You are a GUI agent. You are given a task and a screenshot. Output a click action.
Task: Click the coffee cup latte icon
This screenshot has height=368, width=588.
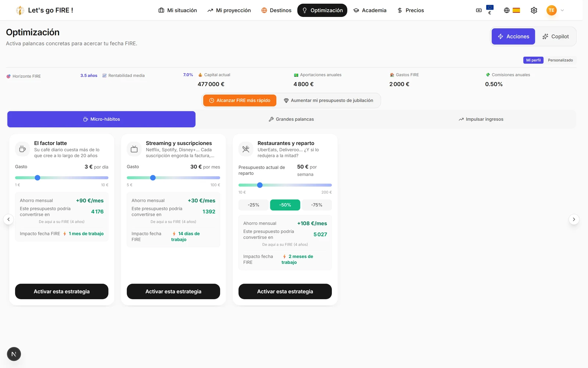[22, 149]
